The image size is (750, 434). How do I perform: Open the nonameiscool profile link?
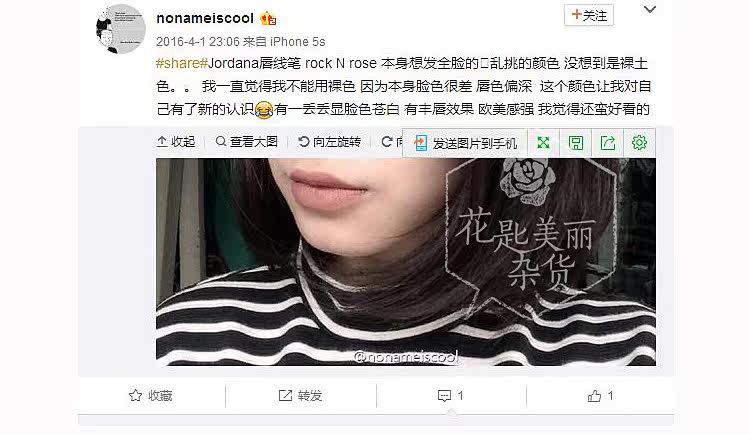pos(205,18)
